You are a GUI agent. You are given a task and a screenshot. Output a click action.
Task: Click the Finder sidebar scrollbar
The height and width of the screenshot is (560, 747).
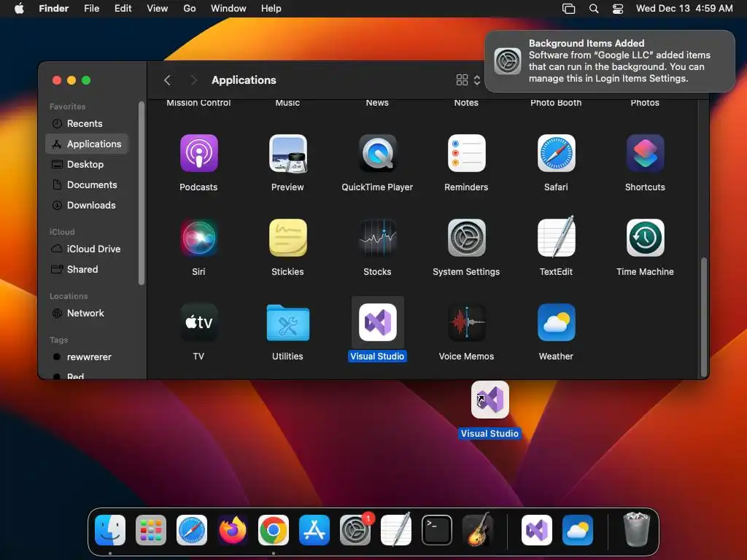pos(141,192)
